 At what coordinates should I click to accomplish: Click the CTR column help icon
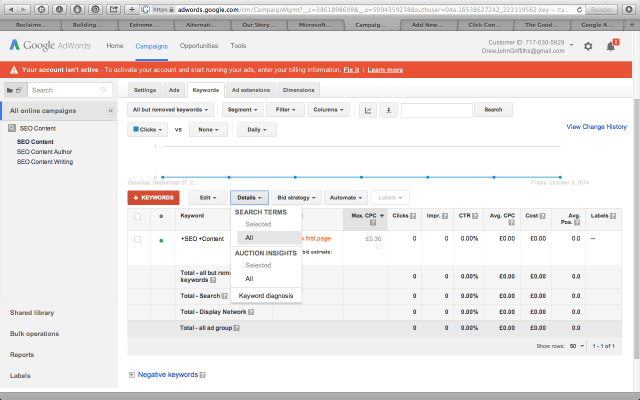tap(475, 216)
